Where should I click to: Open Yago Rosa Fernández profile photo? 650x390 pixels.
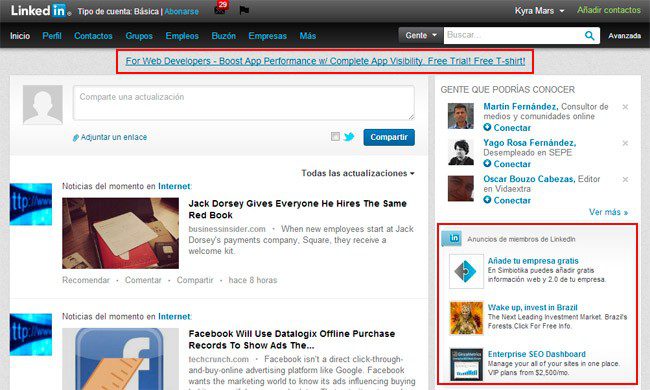pyautogui.click(x=461, y=152)
